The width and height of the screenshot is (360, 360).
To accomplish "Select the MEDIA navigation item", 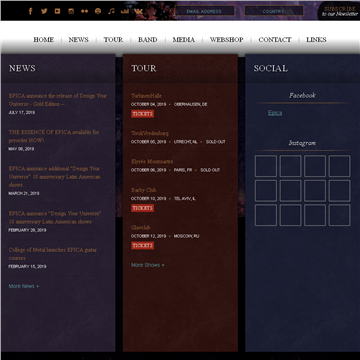I will coord(184,40).
